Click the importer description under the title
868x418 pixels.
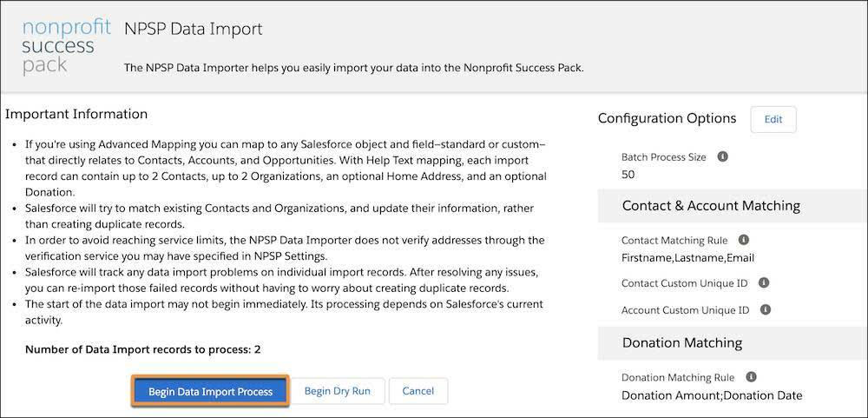354,69
